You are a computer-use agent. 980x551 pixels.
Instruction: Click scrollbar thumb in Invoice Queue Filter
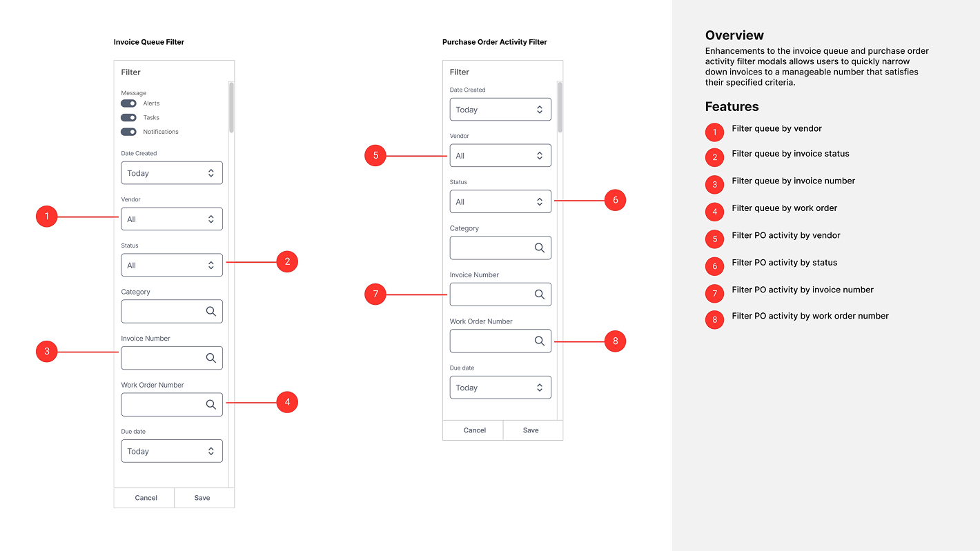[x=231, y=107]
